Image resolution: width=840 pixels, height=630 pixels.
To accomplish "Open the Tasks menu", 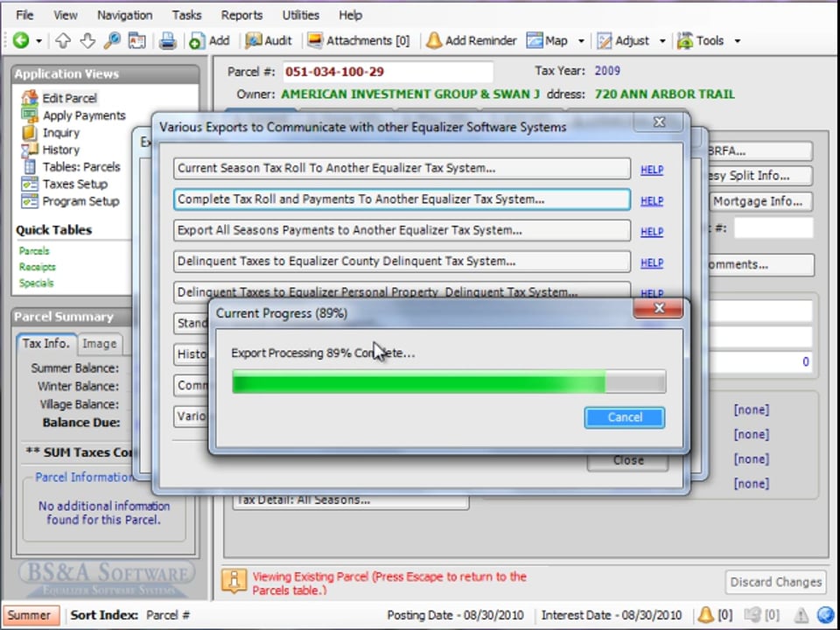I will pos(186,15).
